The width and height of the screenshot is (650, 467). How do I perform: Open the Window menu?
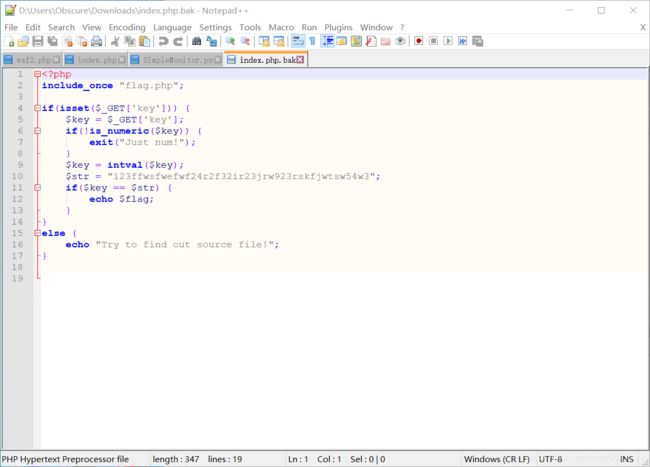tap(376, 27)
